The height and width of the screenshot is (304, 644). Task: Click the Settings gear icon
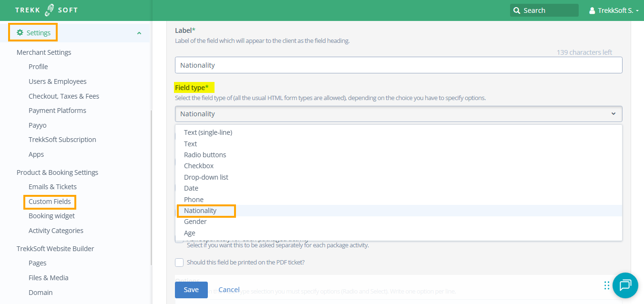[20, 33]
